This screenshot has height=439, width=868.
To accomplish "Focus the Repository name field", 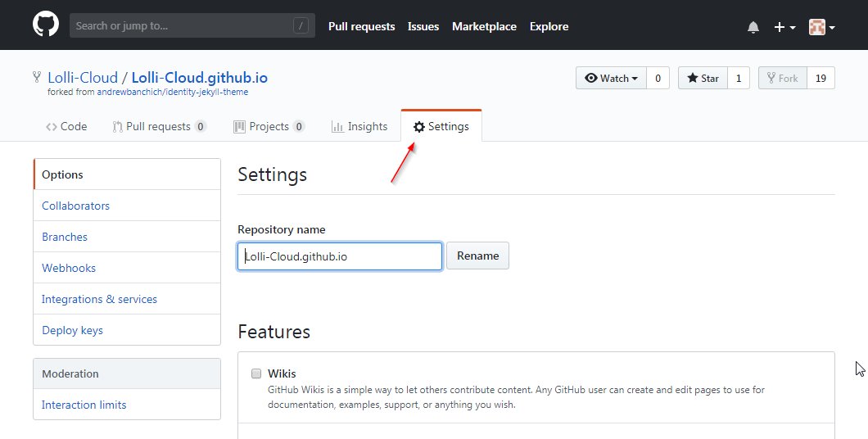I will [x=340, y=256].
